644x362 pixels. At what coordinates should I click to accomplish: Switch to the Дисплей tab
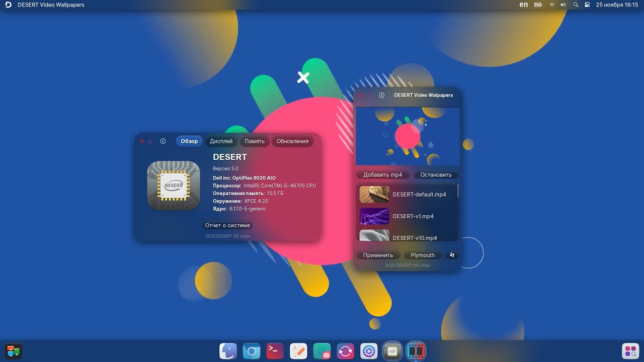[x=221, y=141]
